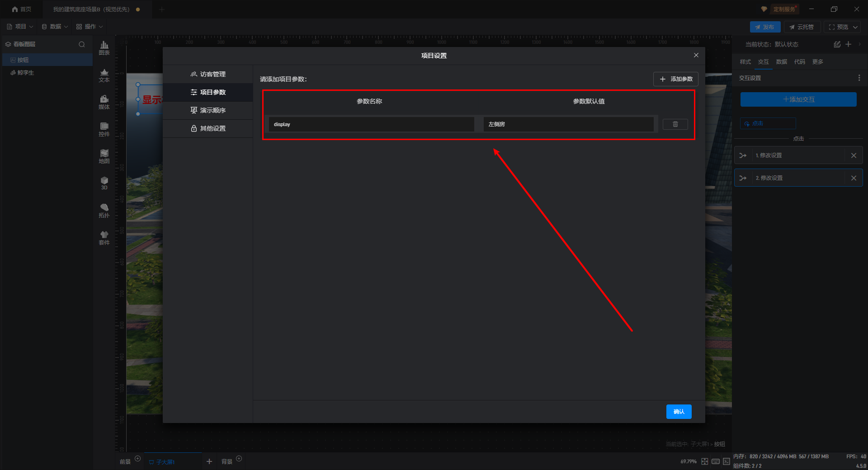Expand the 预览 dropdown arrow
This screenshot has width=868, height=470.
pyautogui.click(x=855, y=27)
